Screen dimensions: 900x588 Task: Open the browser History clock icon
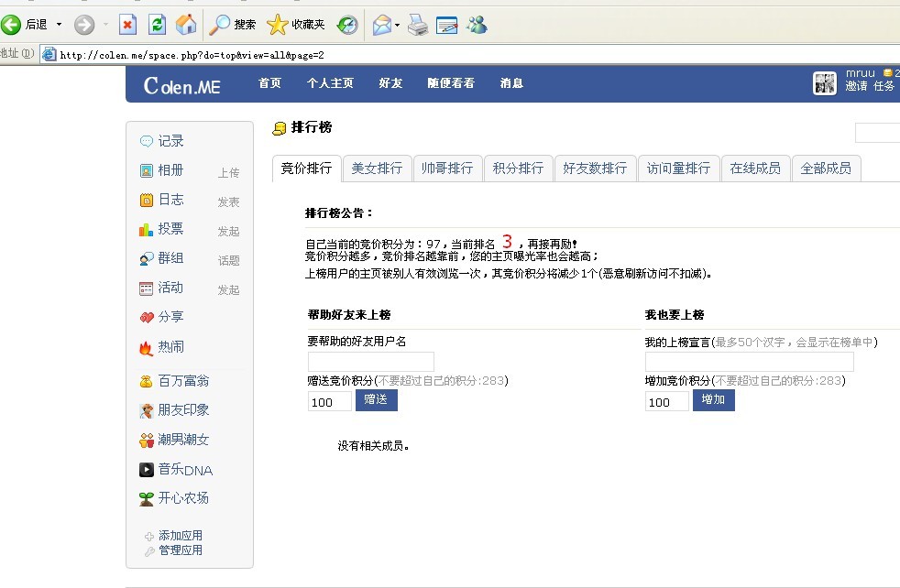click(x=346, y=25)
